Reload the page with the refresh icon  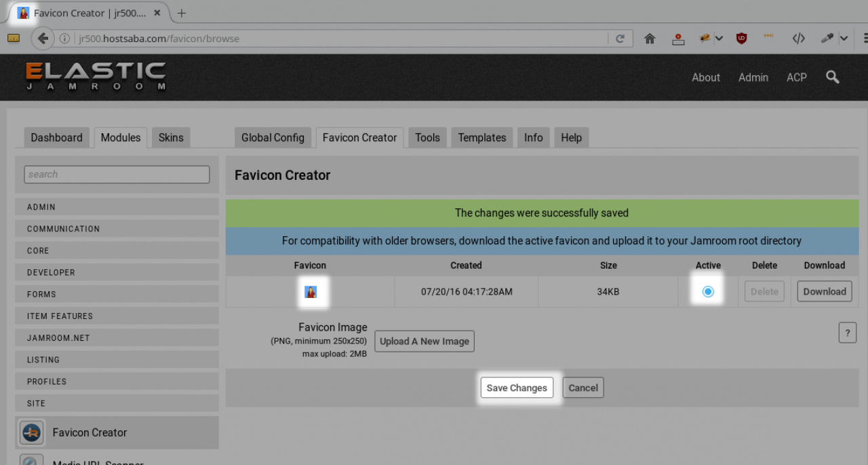[x=620, y=39]
